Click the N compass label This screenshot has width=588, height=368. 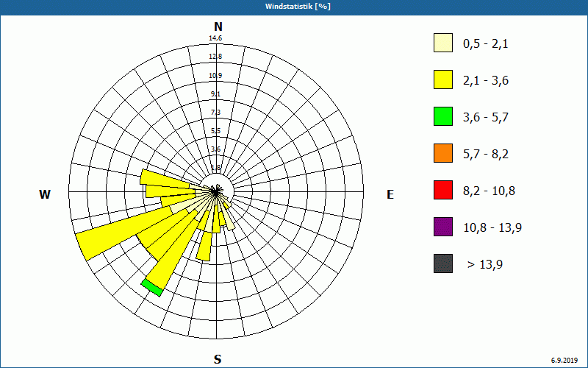click(x=218, y=26)
